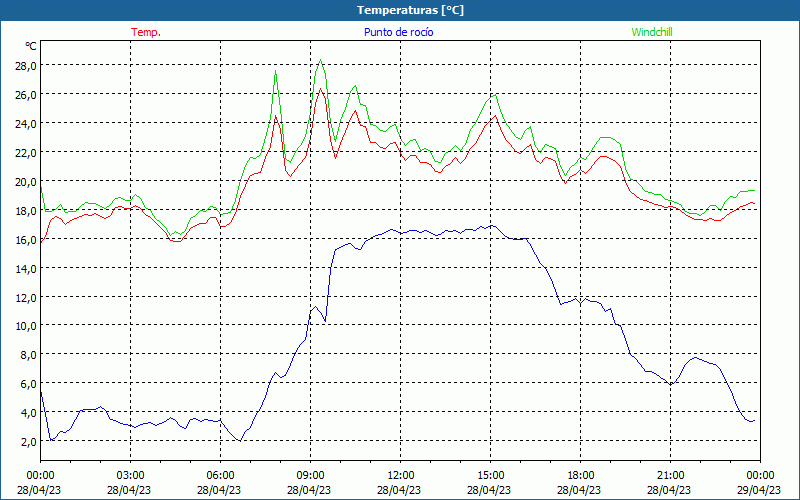The width and height of the screenshot is (800, 500).
Task: Click the 14,0 y-axis value
Action: click(x=26, y=268)
